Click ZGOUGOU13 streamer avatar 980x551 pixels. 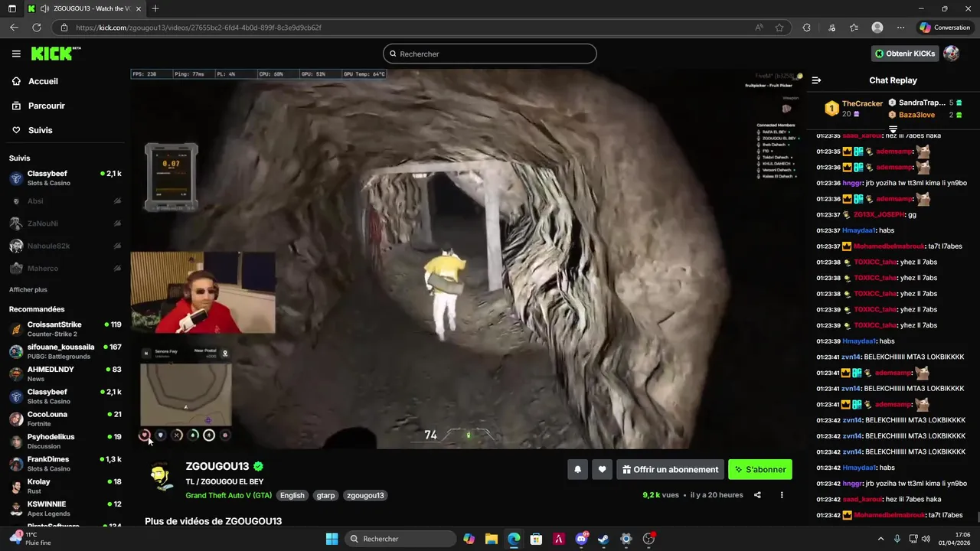click(x=160, y=477)
